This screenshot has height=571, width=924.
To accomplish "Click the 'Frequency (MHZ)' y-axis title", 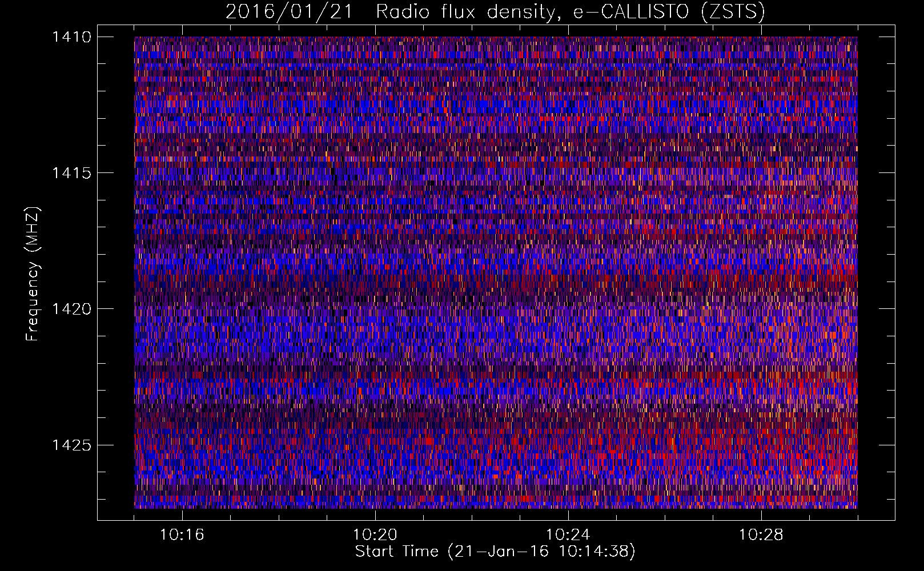I will pos(33,274).
